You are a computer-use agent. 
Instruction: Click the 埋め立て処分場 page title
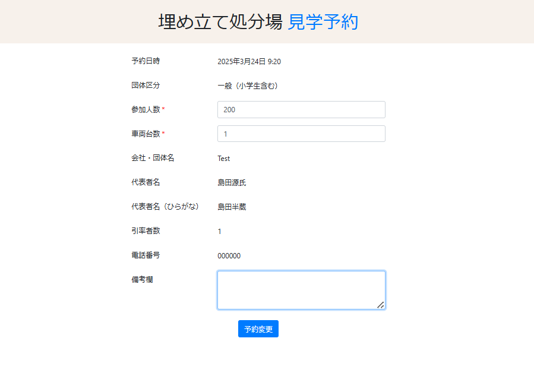pos(220,22)
